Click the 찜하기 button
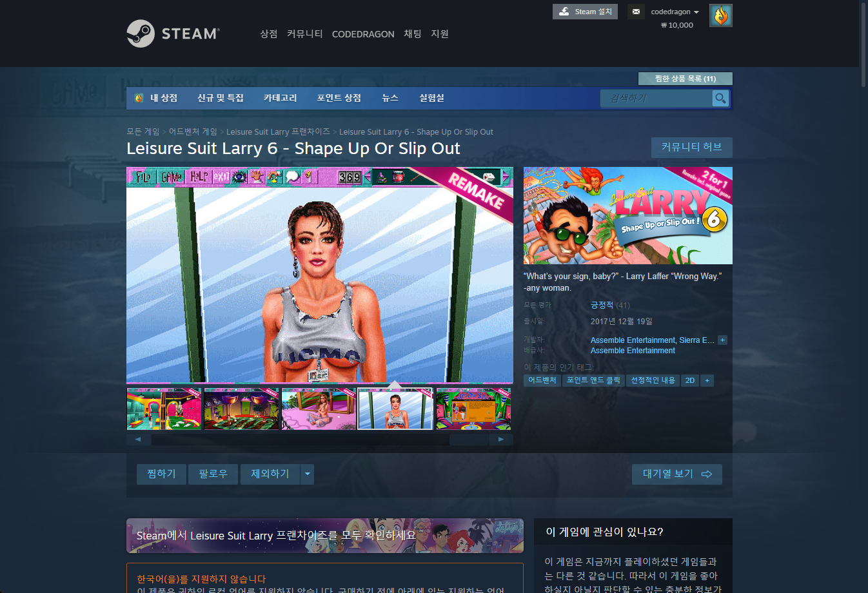 (161, 474)
